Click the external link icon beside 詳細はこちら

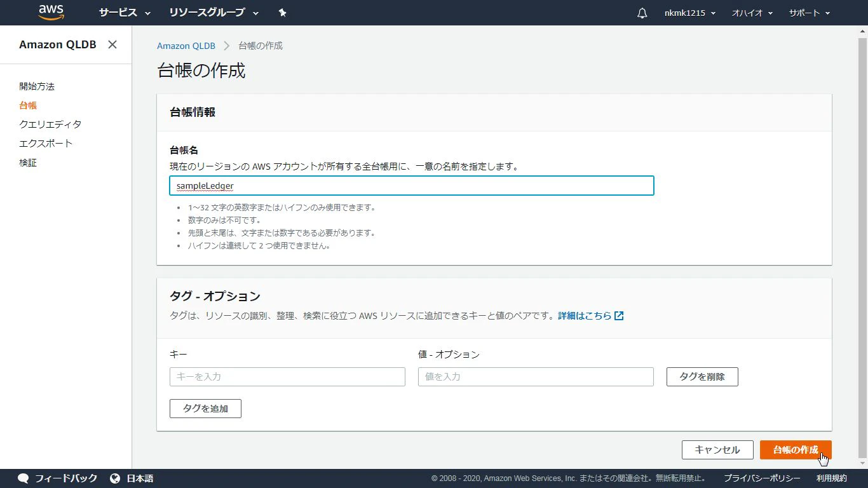(x=619, y=316)
